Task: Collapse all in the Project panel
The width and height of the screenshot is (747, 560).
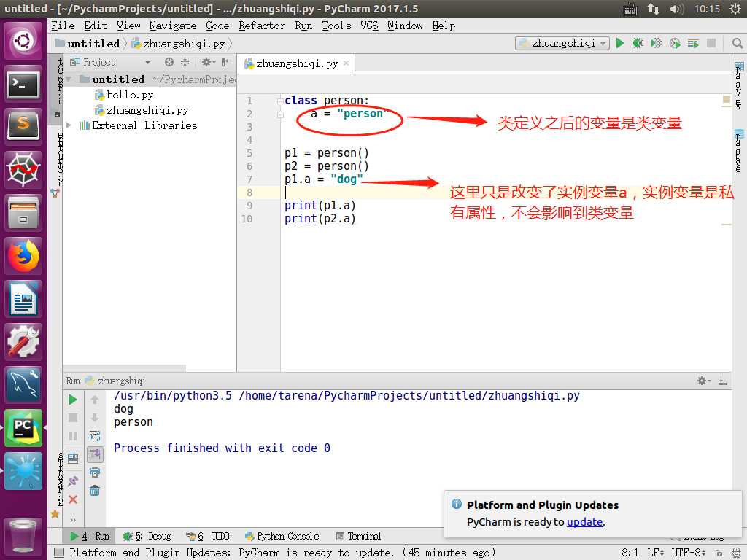Action: 185,62
